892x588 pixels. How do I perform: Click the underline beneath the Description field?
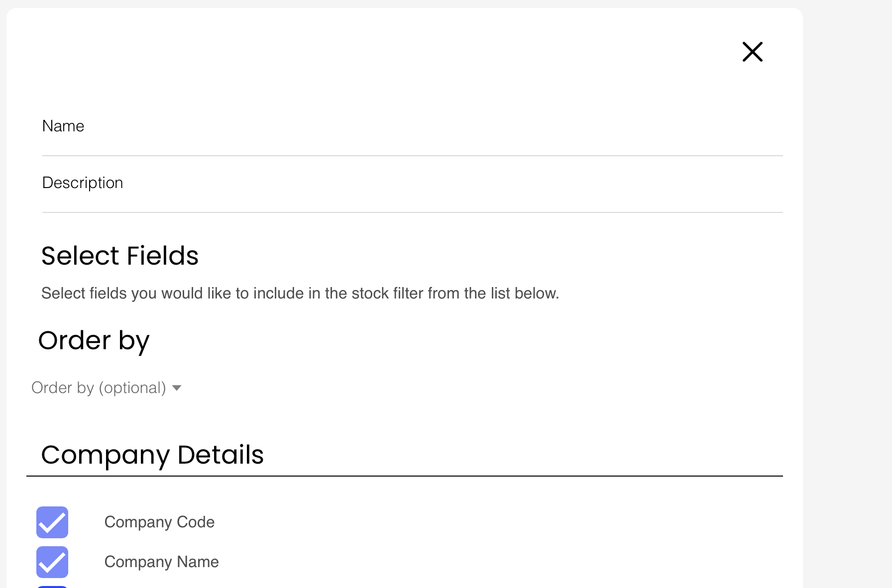(x=412, y=212)
